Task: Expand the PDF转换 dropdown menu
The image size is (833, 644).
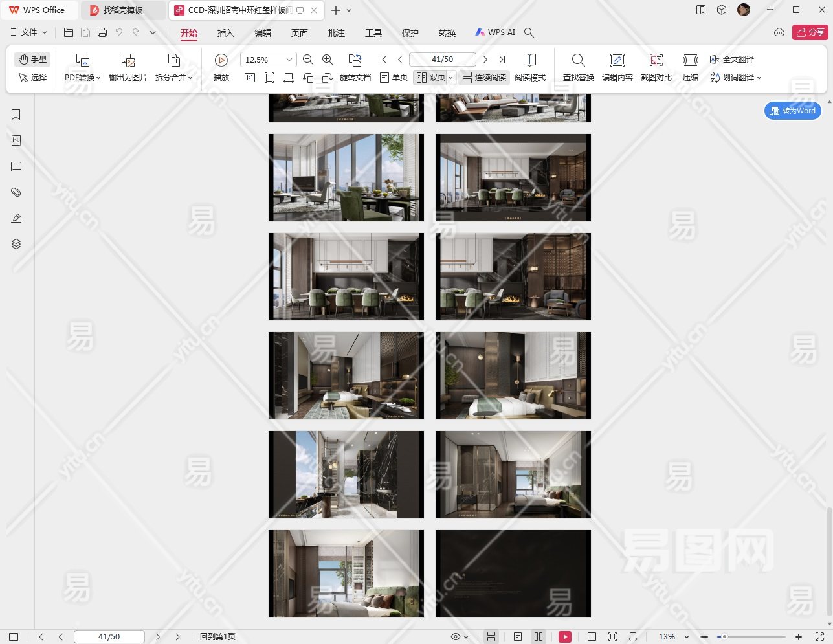Action: click(x=83, y=78)
